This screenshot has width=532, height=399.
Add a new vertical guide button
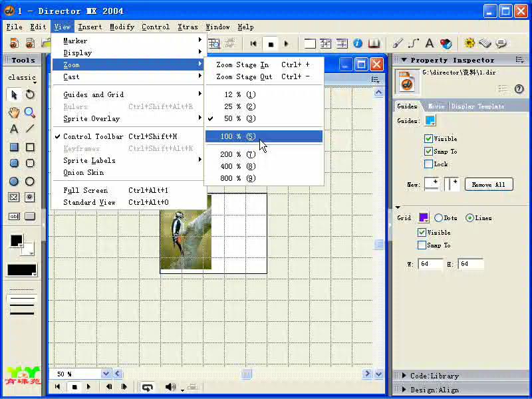pos(452,184)
